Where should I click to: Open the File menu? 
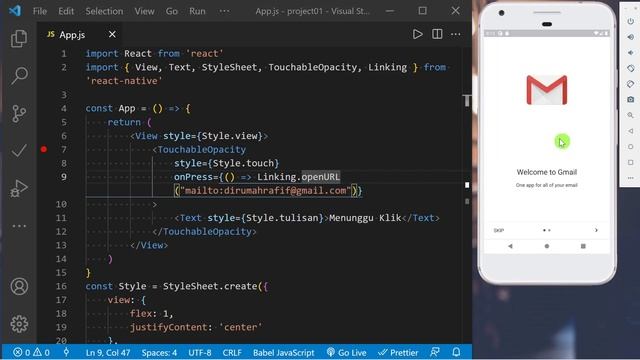pyautogui.click(x=40, y=11)
